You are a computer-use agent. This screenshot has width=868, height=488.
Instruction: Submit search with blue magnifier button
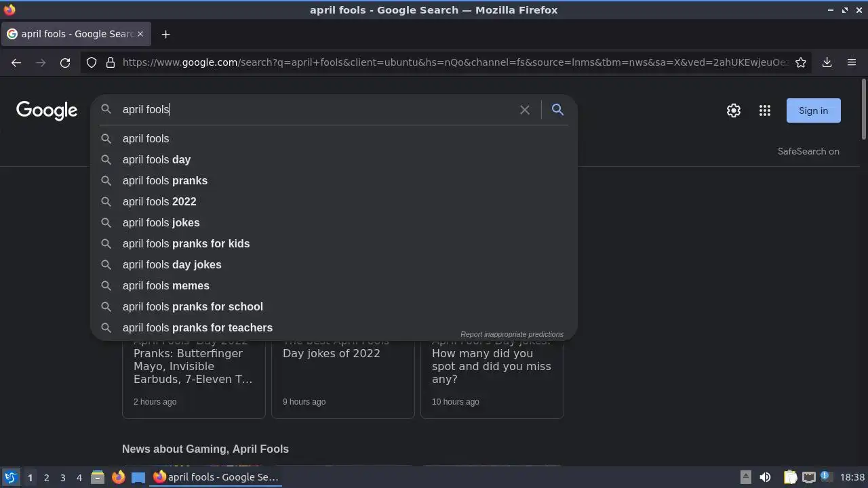point(557,109)
